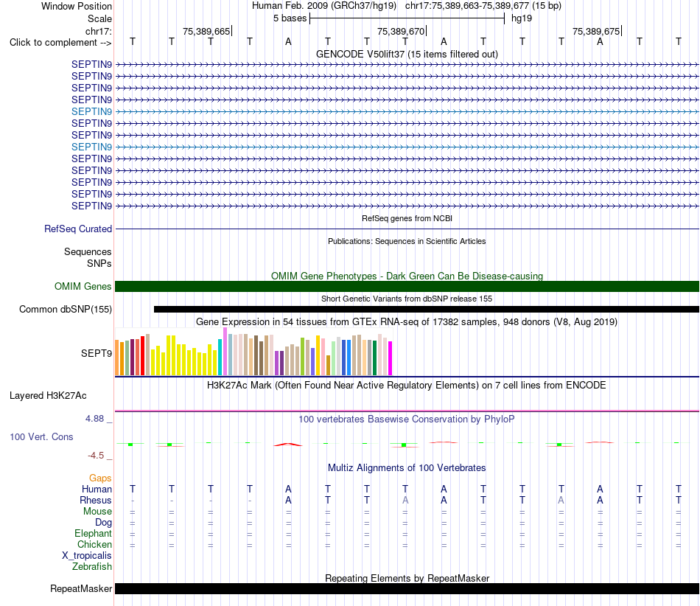
Task: Open '100 vertebrates Basewise Conservation by PhyloP' title
Action: [x=407, y=419]
